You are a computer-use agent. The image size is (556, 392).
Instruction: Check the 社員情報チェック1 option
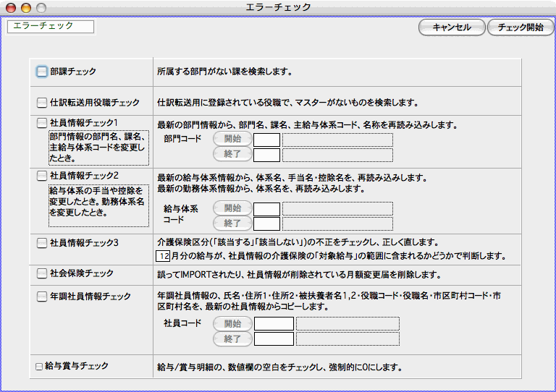click(x=42, y=123)
